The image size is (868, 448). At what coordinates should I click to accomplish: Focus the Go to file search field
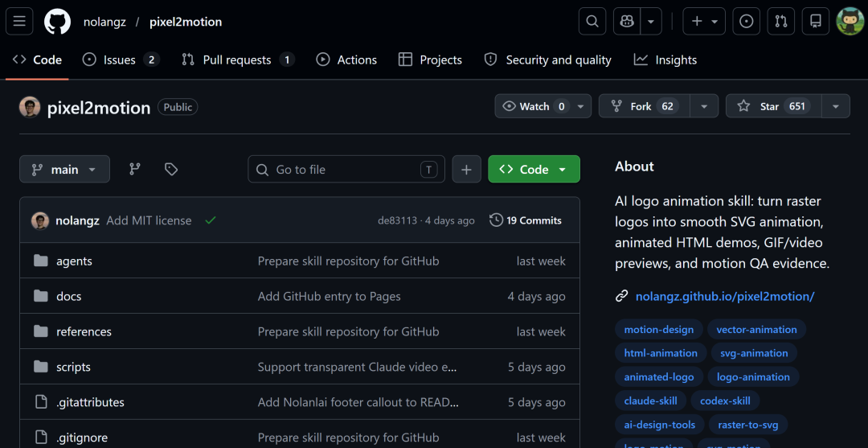tap(346, 170)
